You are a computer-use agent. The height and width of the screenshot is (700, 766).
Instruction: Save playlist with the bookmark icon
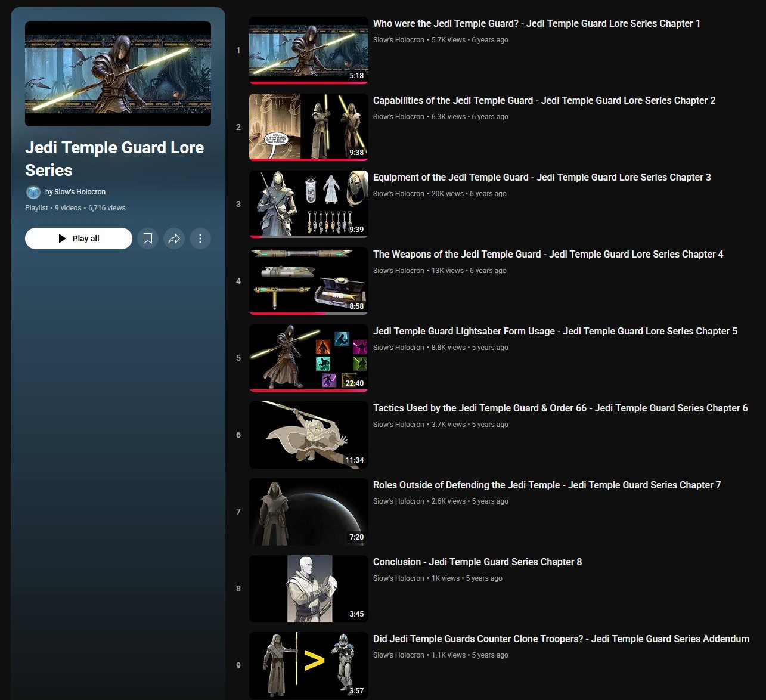[148, 239]
